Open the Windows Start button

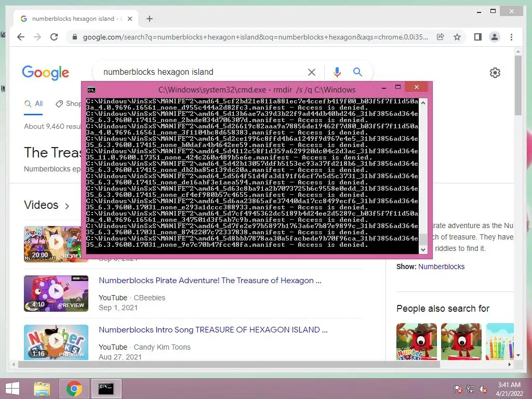[12, 389]
